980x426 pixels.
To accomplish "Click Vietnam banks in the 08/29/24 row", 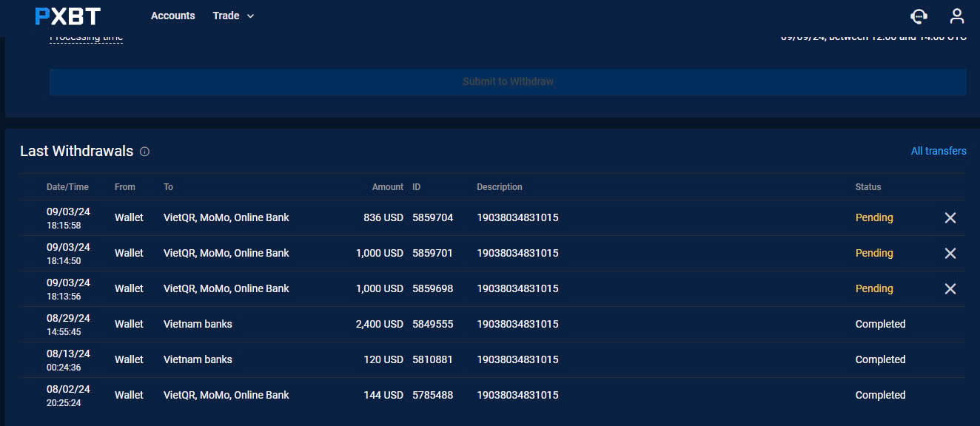I will 198,324.
